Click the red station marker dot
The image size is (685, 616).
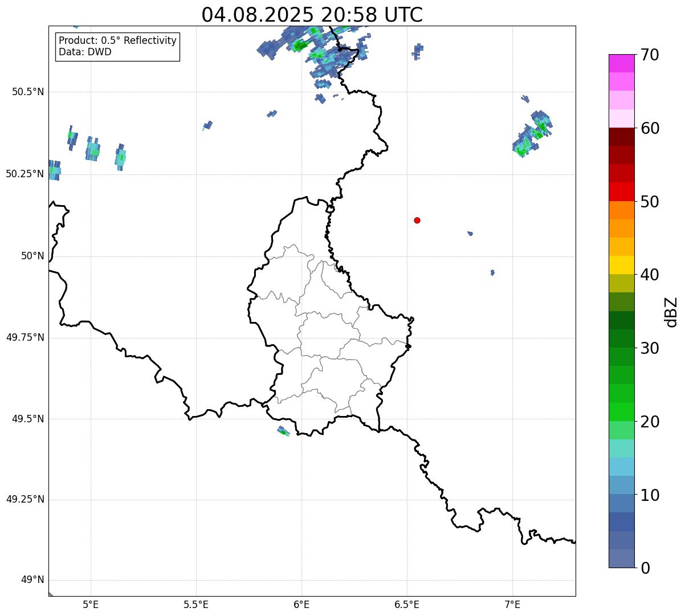coord(417,220)
